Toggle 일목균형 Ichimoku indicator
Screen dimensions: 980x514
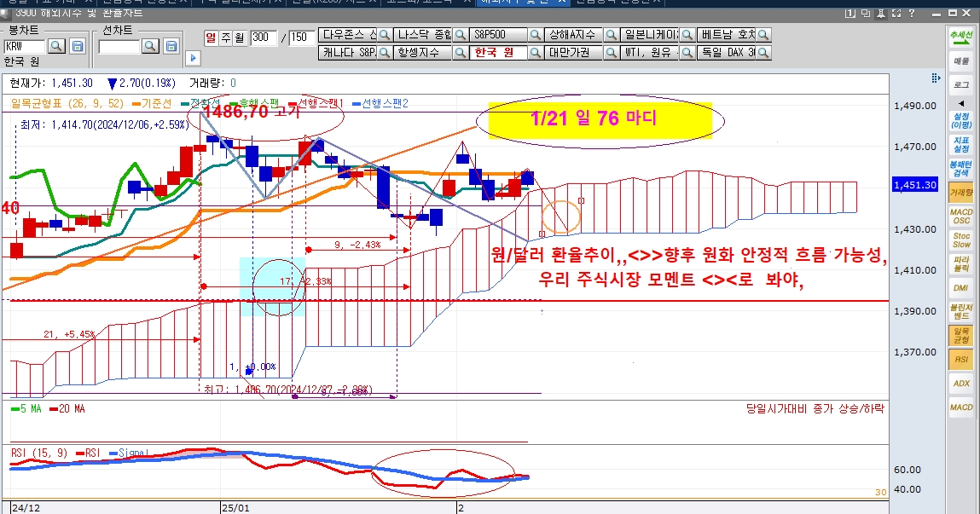(x=961, y=335)
